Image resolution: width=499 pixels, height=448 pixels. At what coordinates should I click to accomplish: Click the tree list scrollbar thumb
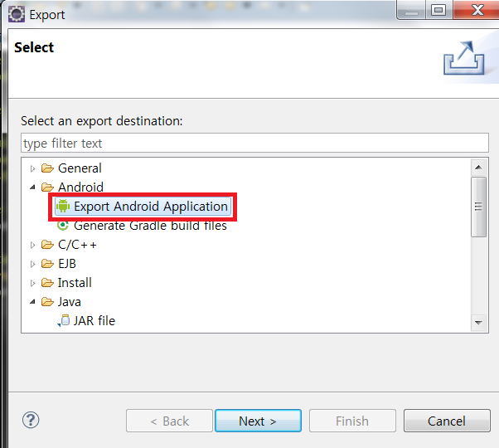tap(478, 207)
